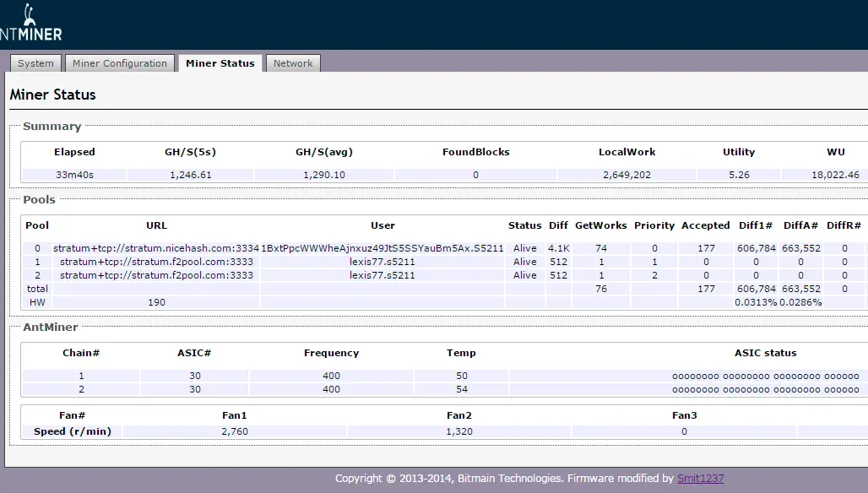Click the "Miner Status" page heading

(52, 95)
